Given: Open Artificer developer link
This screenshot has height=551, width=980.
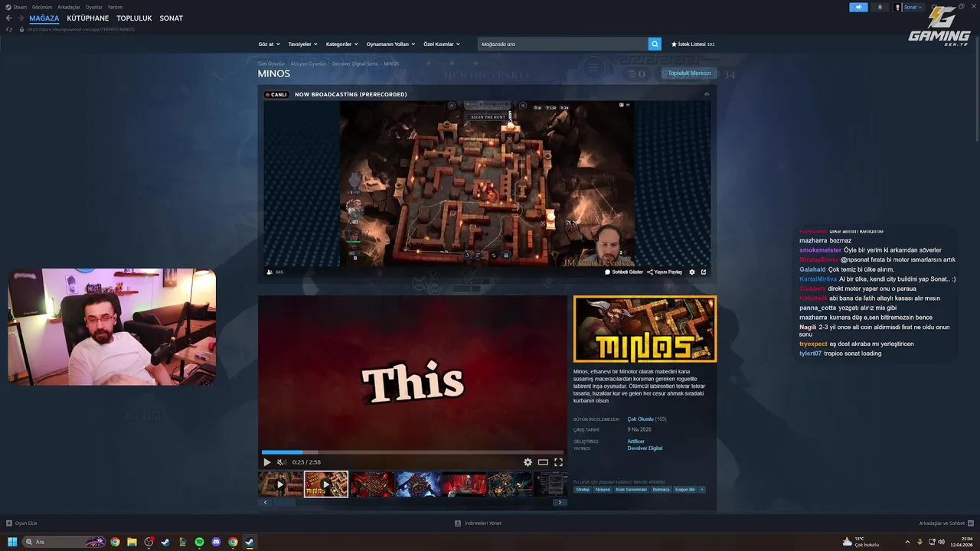Looking at the screenshot, I should [636, 442].
